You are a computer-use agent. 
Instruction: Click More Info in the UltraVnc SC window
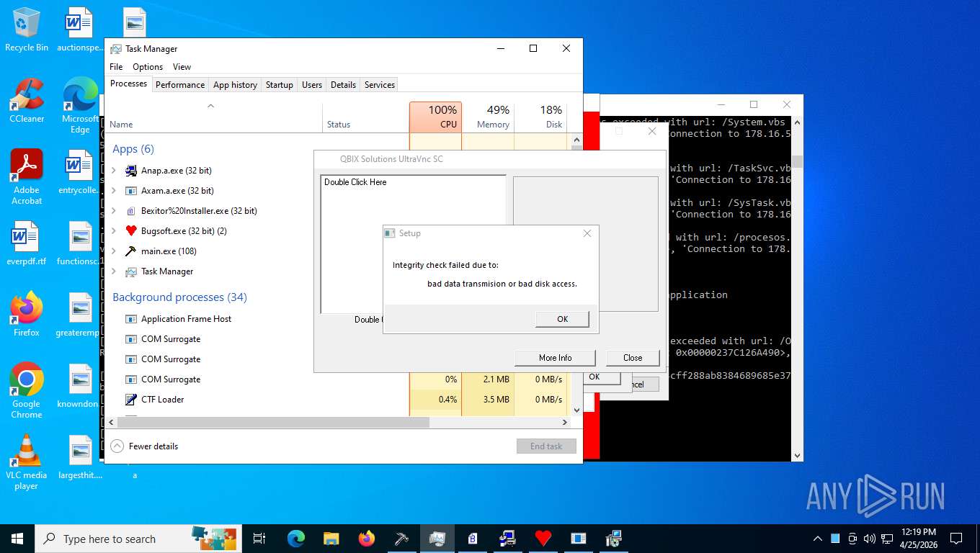pos(555,358)
